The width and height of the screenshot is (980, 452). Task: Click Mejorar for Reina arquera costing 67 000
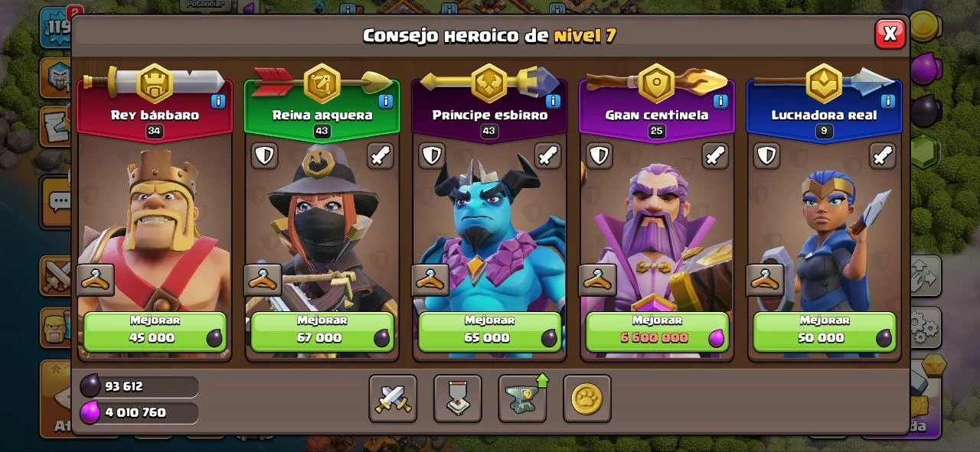tap(322, 332)
